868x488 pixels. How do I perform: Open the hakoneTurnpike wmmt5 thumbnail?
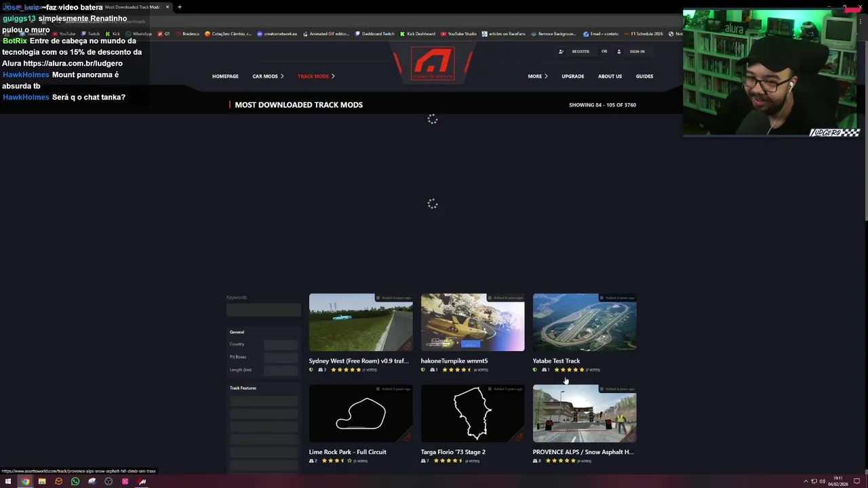473,323
